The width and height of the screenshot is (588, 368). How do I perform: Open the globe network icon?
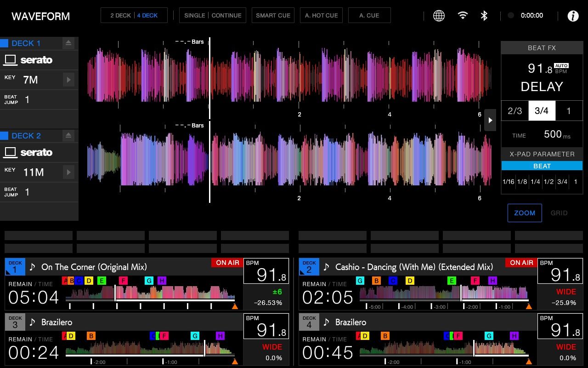point(439,16)
